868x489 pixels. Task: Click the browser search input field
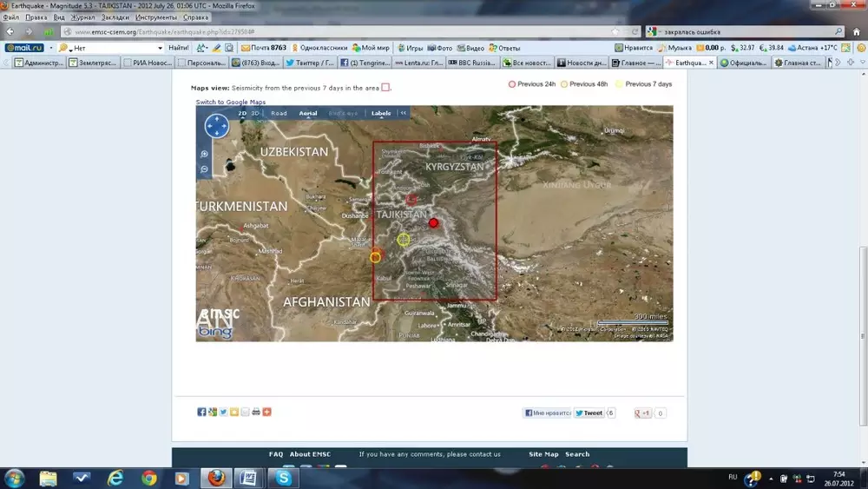pos(746,32)
